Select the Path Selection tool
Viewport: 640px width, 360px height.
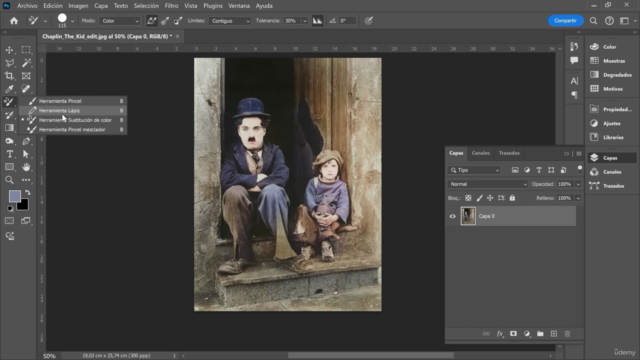point(26,154)
